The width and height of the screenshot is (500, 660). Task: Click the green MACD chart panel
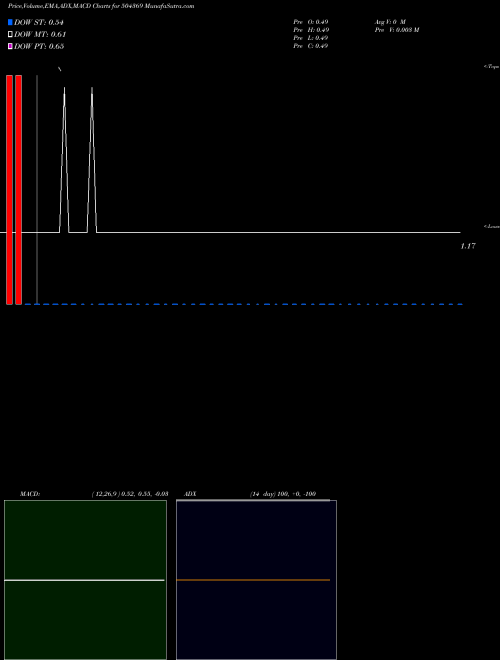point(85,580)
